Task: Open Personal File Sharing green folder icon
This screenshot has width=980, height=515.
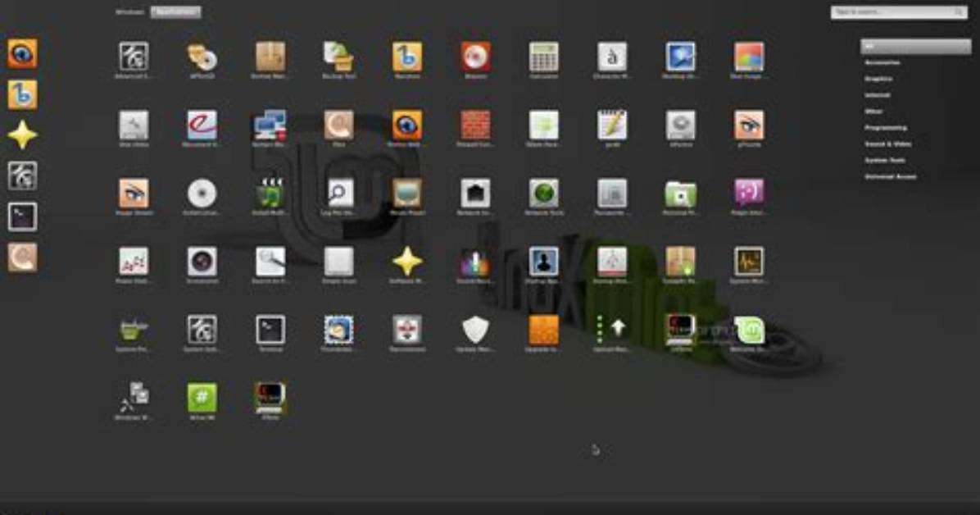Action: point(681,194)
